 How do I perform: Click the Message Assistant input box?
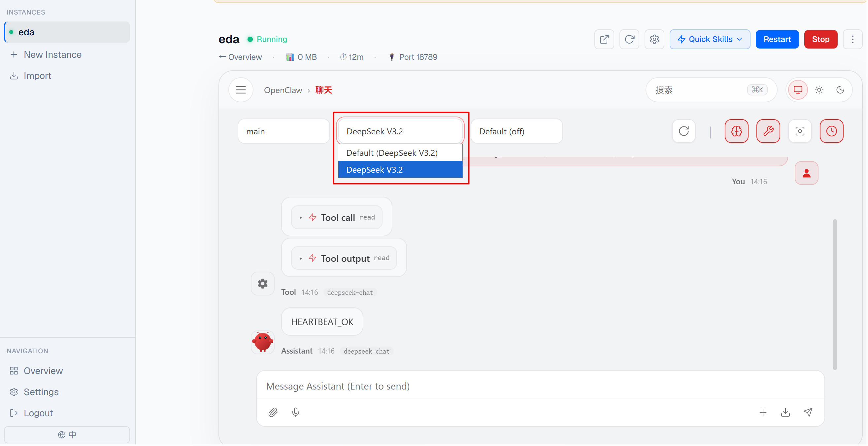pyautogui.click(x=540, y=386)
